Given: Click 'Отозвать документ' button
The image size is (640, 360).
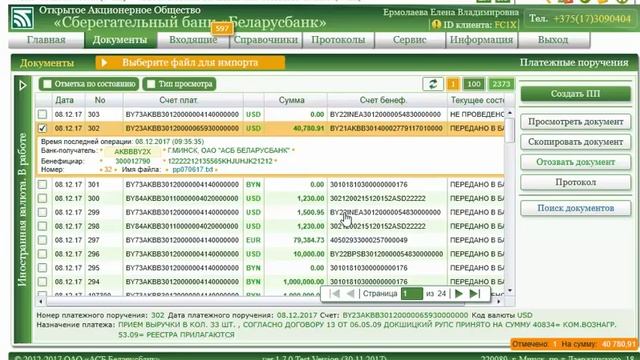Looking at the screenshot, I should [576, 162].
